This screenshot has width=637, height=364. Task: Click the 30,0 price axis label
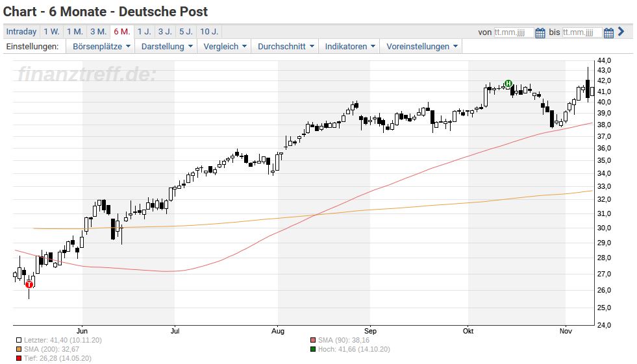[604, 228]
